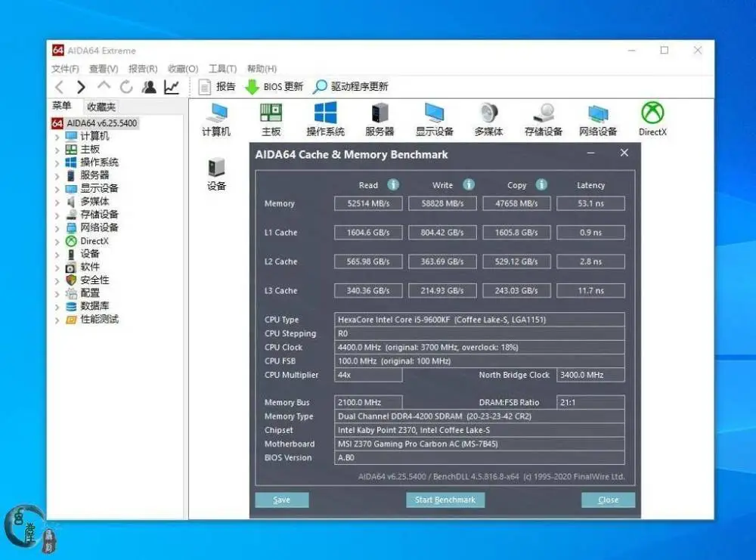Click the driver update magnifier icon
Viewport: 756px width, 560px height.
click(x=321, y=87)
